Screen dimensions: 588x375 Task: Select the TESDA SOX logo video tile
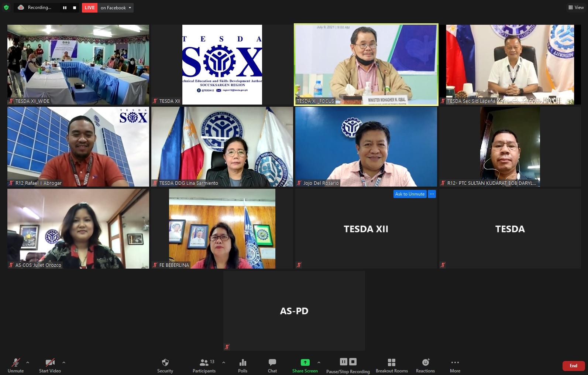click(222, 65)
